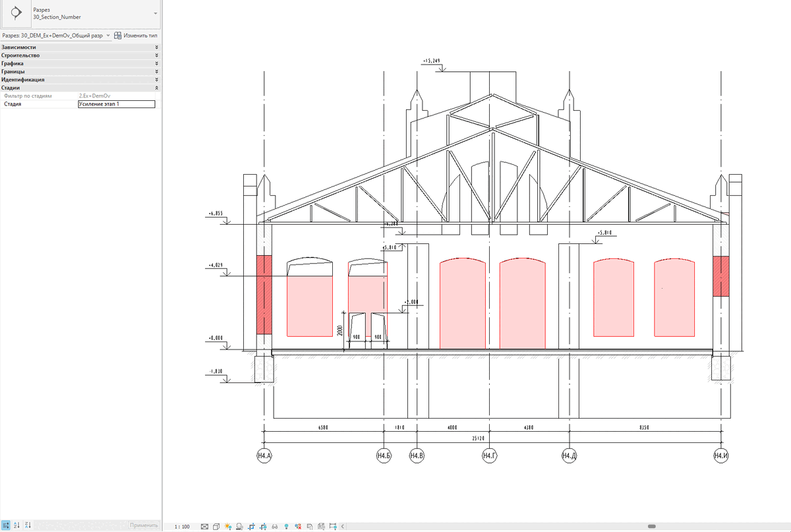Collapse the Стадии group
The width and height of the screenshot is (791, 532).
80,87
